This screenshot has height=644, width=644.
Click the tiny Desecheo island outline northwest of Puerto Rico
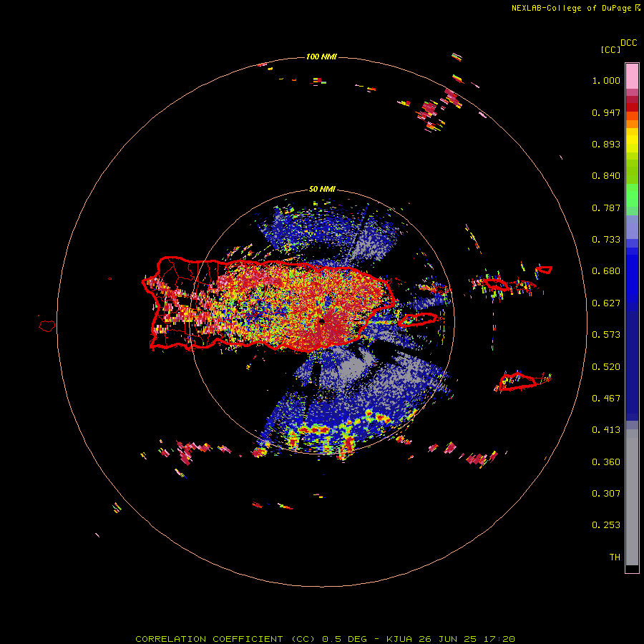click(x=109, y=279)
